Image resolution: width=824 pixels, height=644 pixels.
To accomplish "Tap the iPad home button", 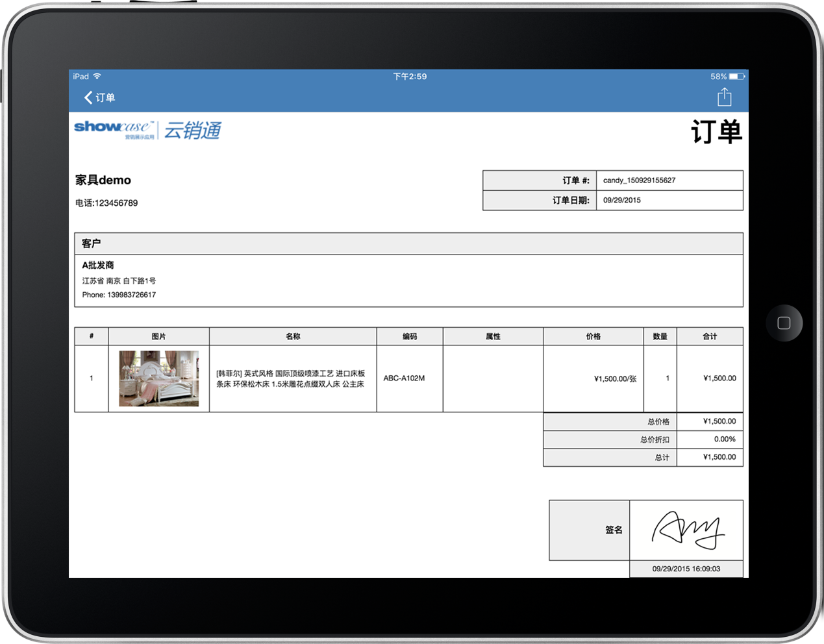I will click(784, 323).
